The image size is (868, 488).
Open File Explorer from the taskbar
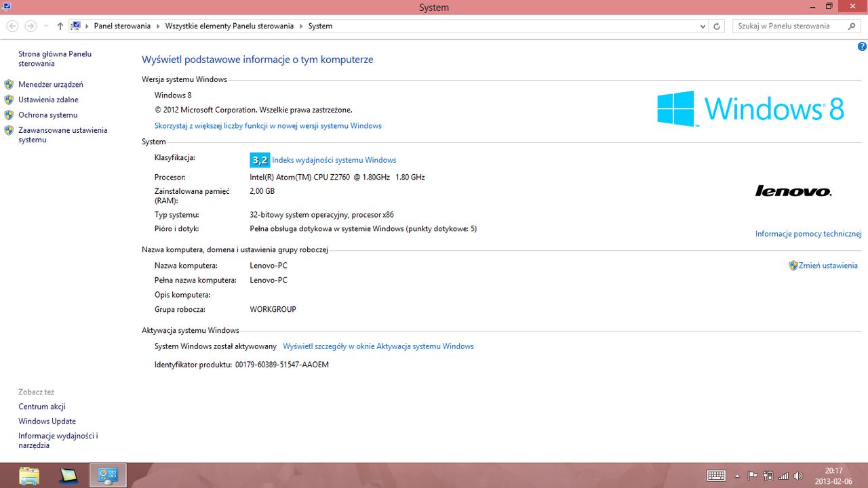pyautogui.click(x=29, y=475)
